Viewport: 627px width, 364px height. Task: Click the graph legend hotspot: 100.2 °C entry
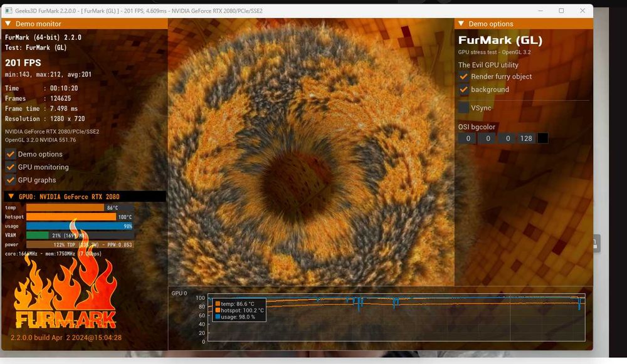(x=239, y=311)
